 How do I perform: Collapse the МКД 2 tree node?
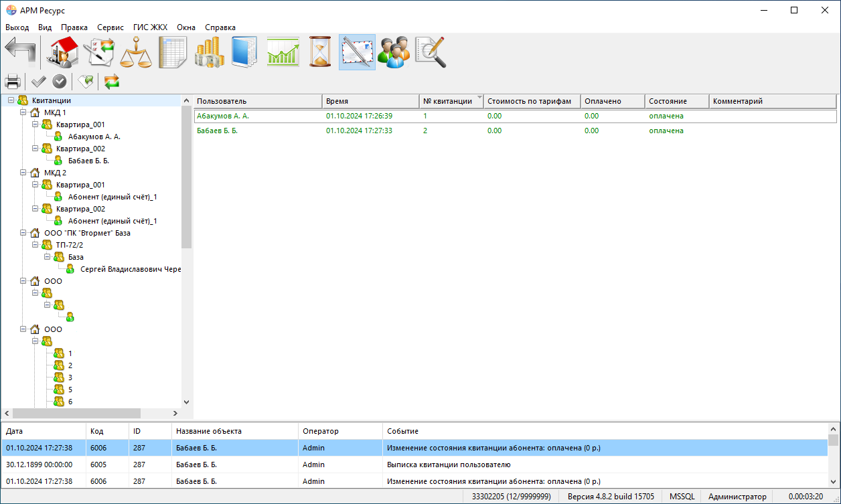[23, 173]
